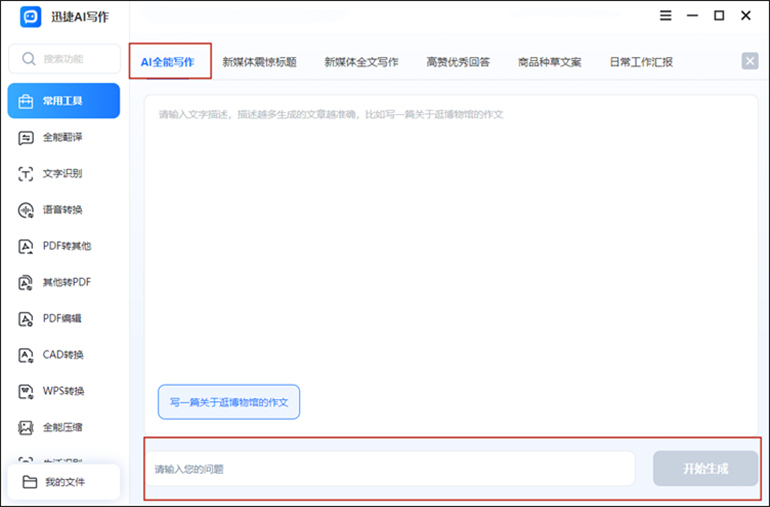Switch to 新媒体震惊标题 tab
The height and width of the screenshot is (507, 770).
click(259, 62)
